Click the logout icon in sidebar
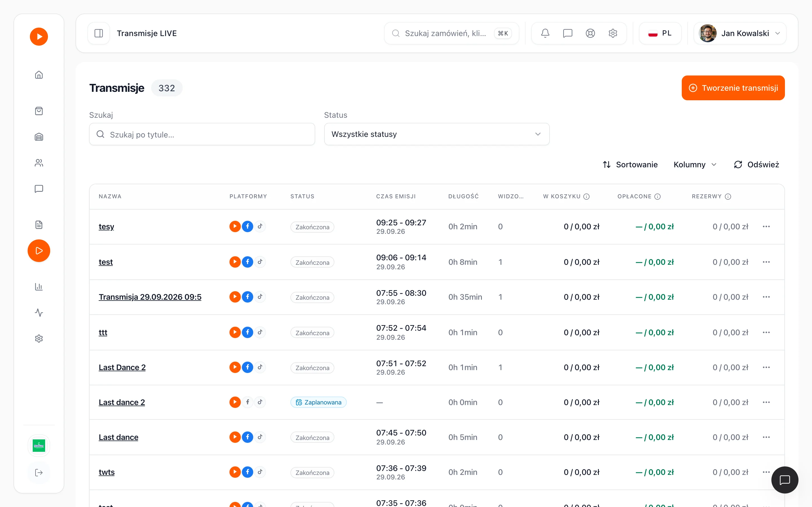 pos(39,472)
